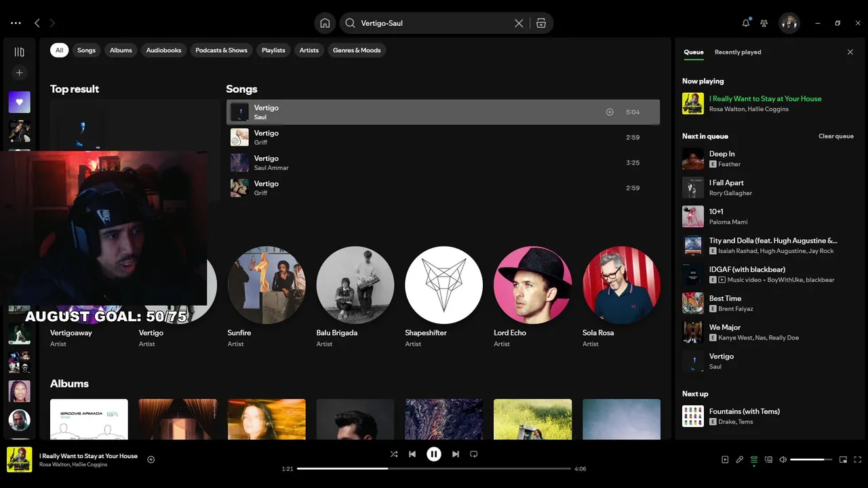
Task: Open Friend Activity icon
Action: [764, 23]
